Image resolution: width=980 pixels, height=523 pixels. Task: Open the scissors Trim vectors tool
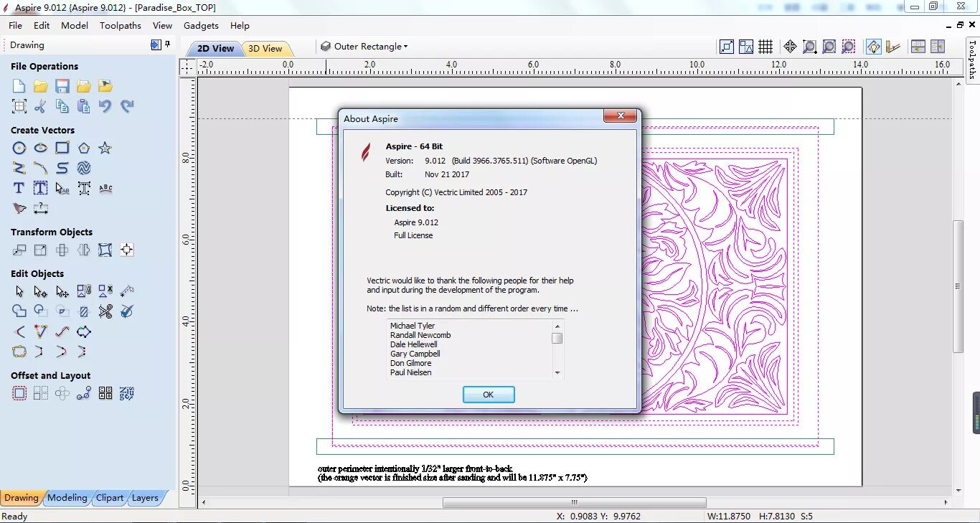[x=105, y=311]
